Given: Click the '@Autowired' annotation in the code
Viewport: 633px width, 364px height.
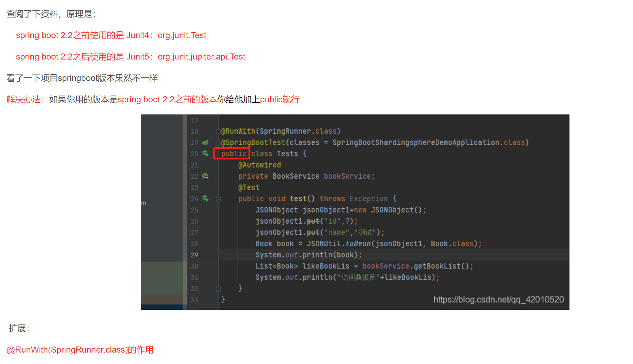Looking at the screenshot, I should (x=259, y=165).
